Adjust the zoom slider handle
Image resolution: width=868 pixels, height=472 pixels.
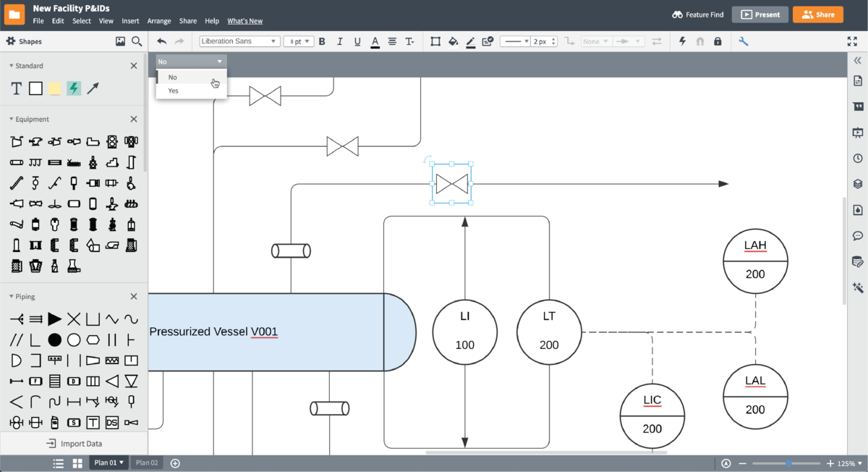788,463
